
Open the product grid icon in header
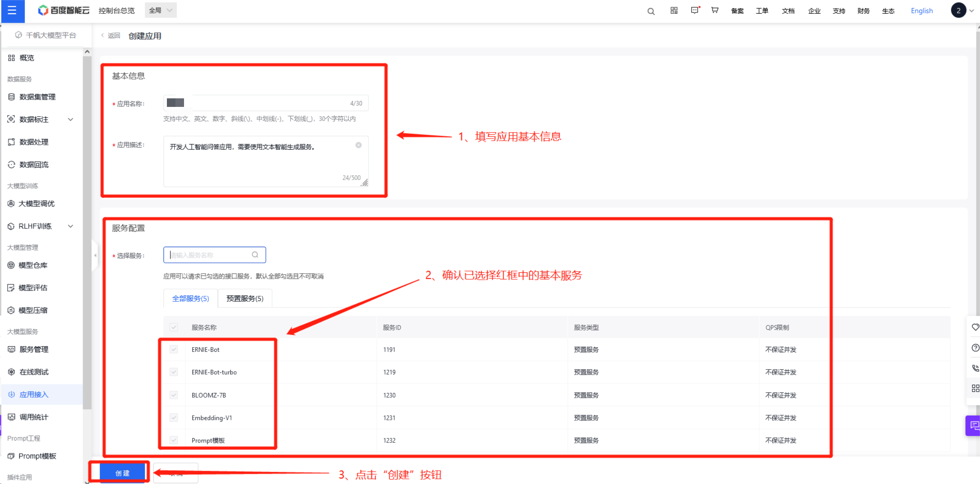[674, 10]
